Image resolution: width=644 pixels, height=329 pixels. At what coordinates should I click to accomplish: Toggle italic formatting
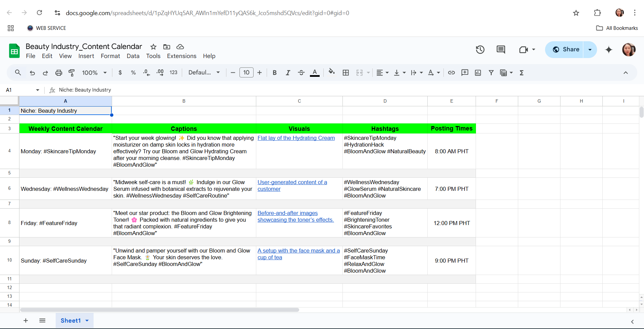click(x=288, y=72)
